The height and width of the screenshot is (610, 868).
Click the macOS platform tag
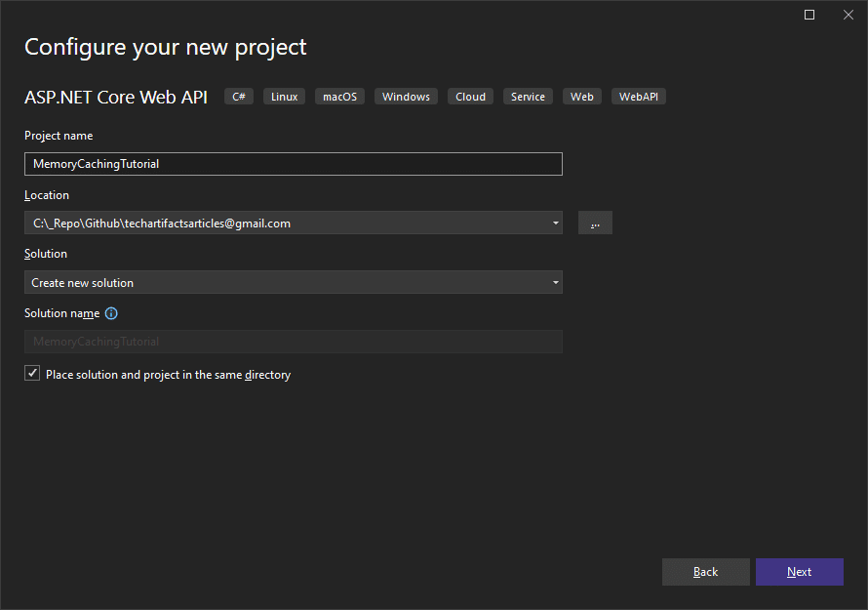340,97
